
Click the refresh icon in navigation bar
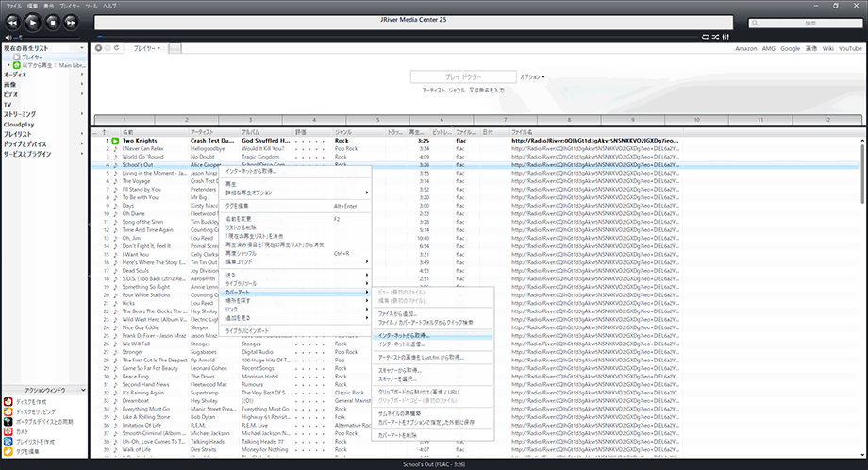pos(117,47)
